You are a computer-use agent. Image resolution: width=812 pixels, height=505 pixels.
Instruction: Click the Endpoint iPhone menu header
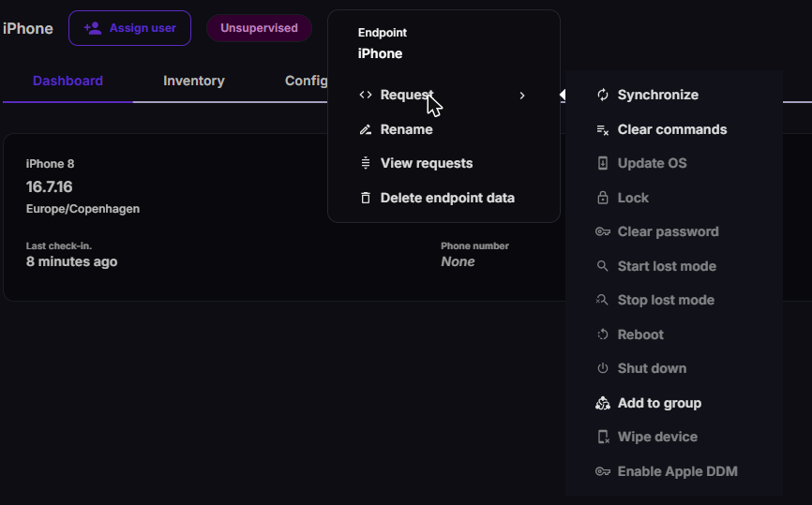(x=383, y=43)
